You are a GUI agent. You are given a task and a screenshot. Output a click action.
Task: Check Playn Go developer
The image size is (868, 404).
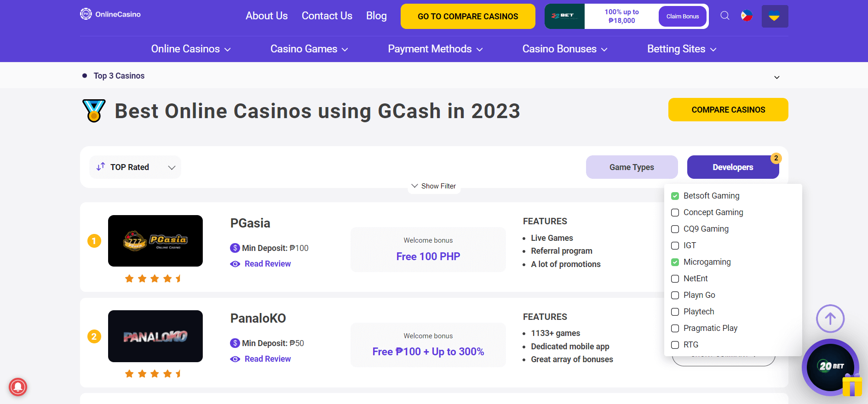coord(675,295)
